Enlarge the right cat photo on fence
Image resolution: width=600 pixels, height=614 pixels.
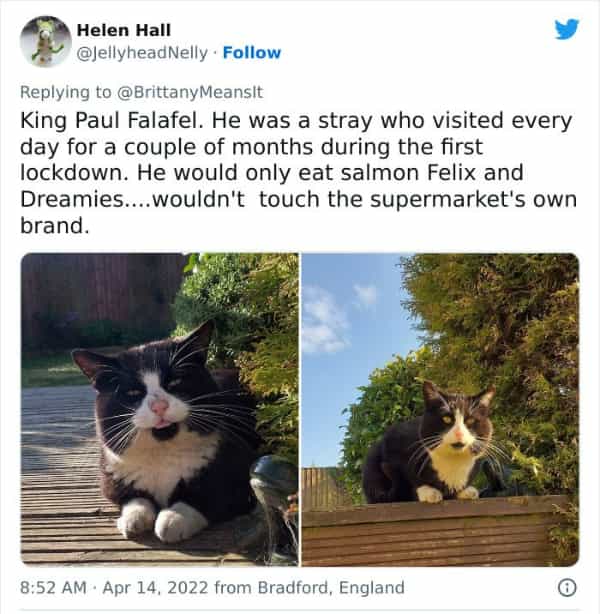[440, 408]
